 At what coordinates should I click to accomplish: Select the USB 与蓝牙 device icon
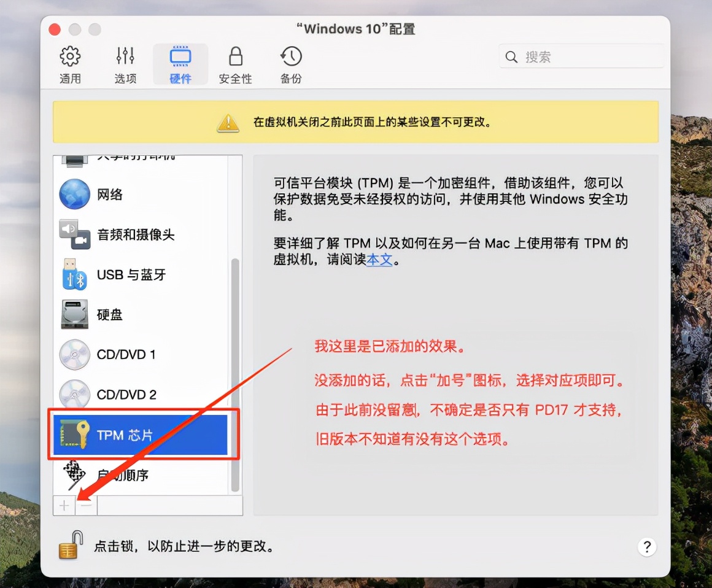pos(74,274)
